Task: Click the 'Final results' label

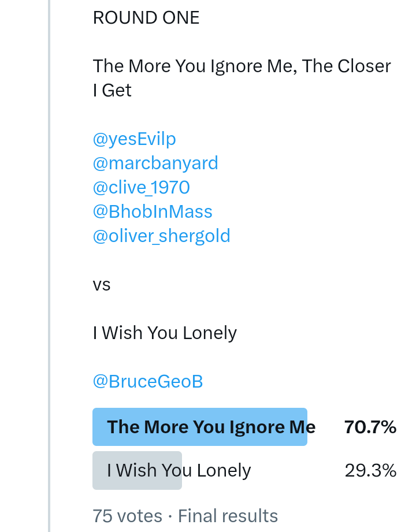Action: click(228, 515)
